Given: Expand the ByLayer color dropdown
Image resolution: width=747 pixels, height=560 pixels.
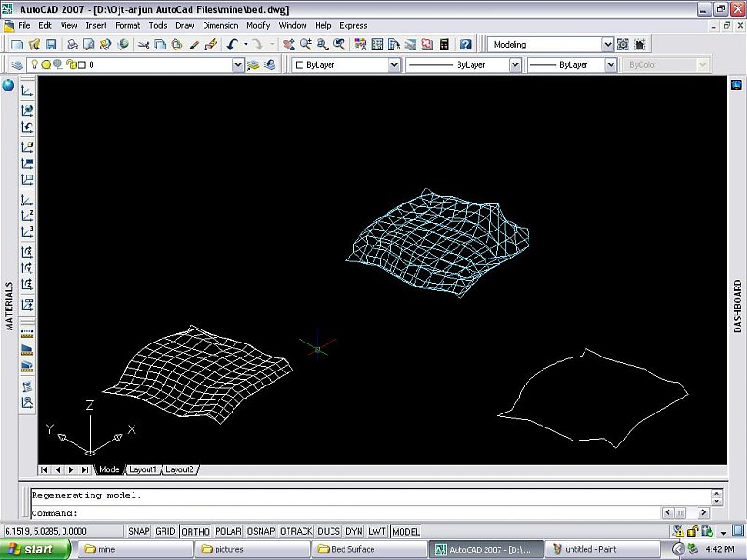Looking at the screenshot, I should click(x=393, y=65).
